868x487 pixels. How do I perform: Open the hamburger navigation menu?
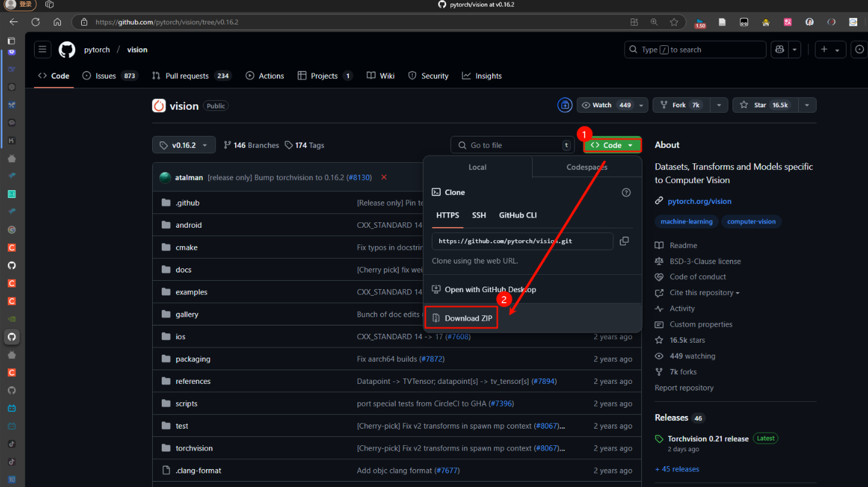coord(42,49)
